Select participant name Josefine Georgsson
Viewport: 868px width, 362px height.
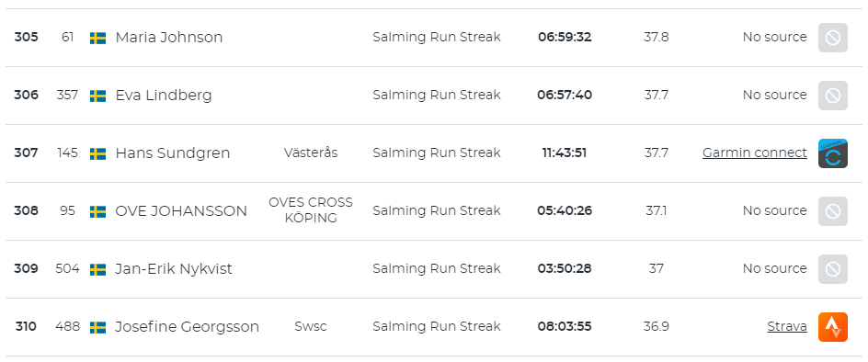187,326
